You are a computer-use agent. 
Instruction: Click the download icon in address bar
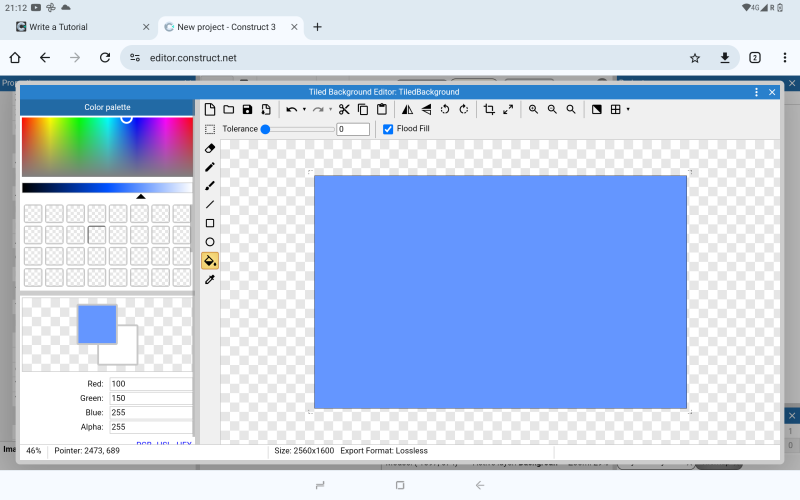click(724, 58)
